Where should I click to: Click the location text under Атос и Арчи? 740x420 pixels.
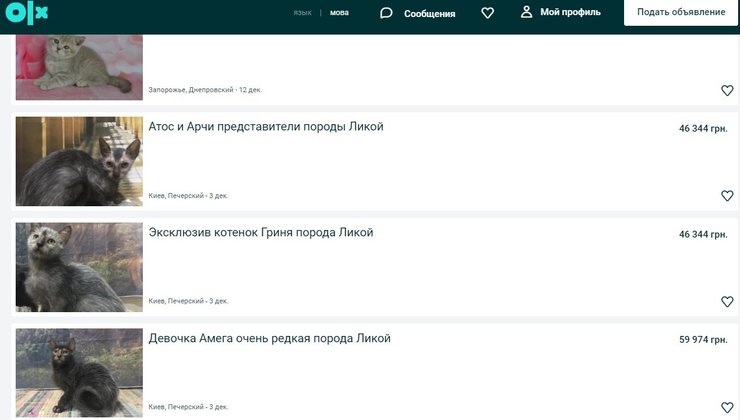(188, 195)
